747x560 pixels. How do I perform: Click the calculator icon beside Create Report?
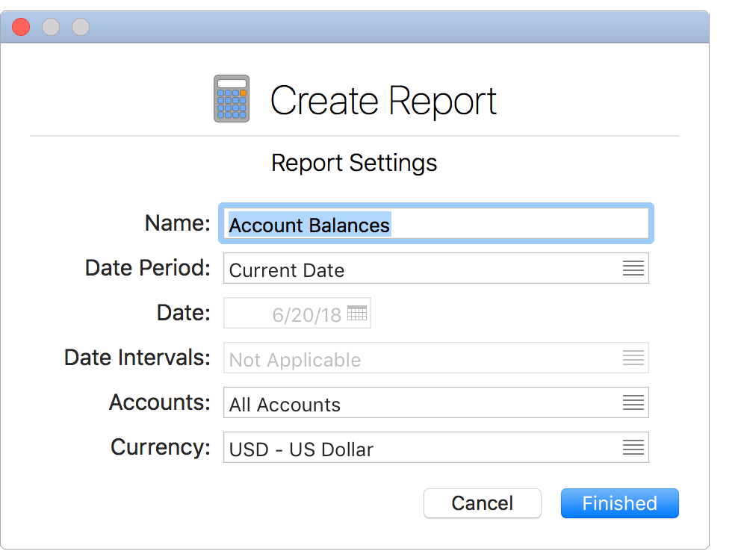coord(232,97)
